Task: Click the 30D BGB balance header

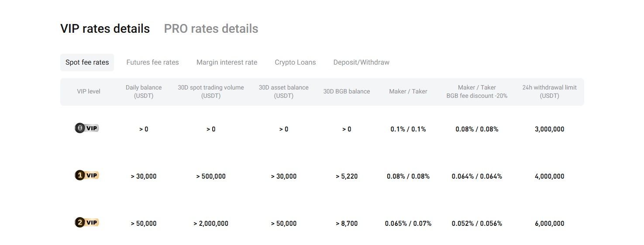Action: [347, 92]
